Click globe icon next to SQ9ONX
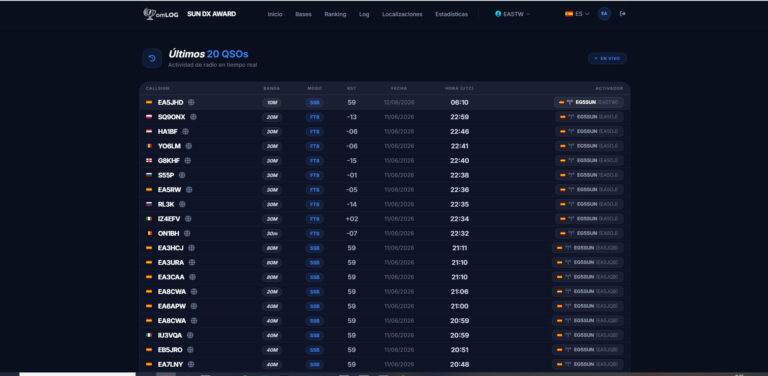 point(193,117)
